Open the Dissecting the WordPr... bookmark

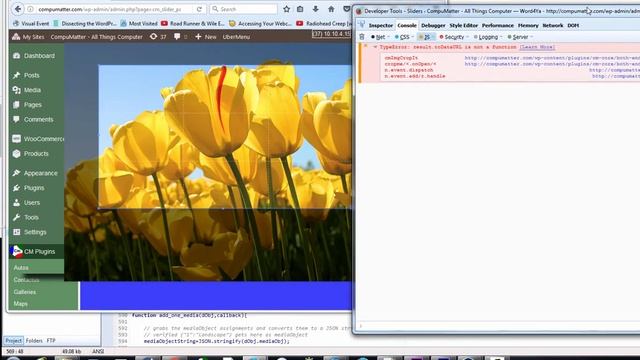point(85,24)
